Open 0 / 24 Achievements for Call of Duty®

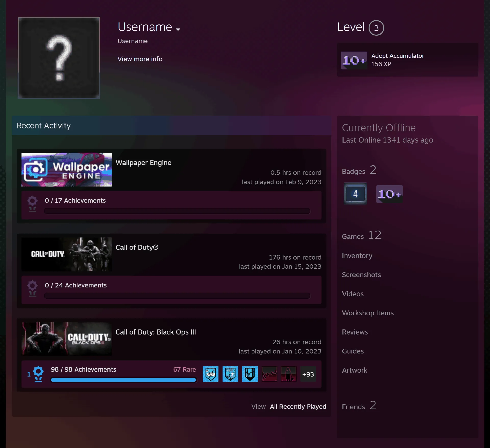click(76, 285)
